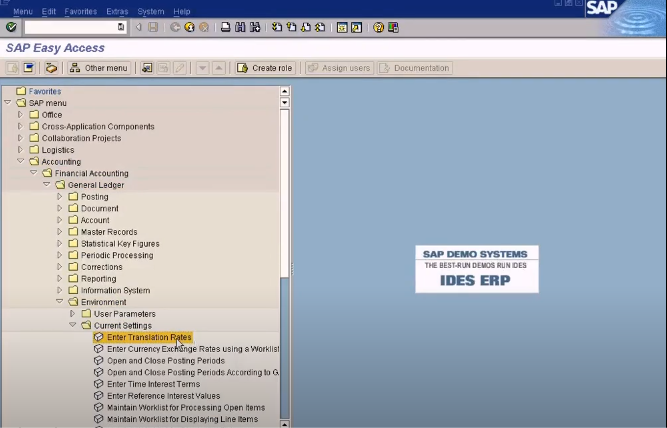Go to First Page icon
This screenshot has height=428, width=667.
277,27
